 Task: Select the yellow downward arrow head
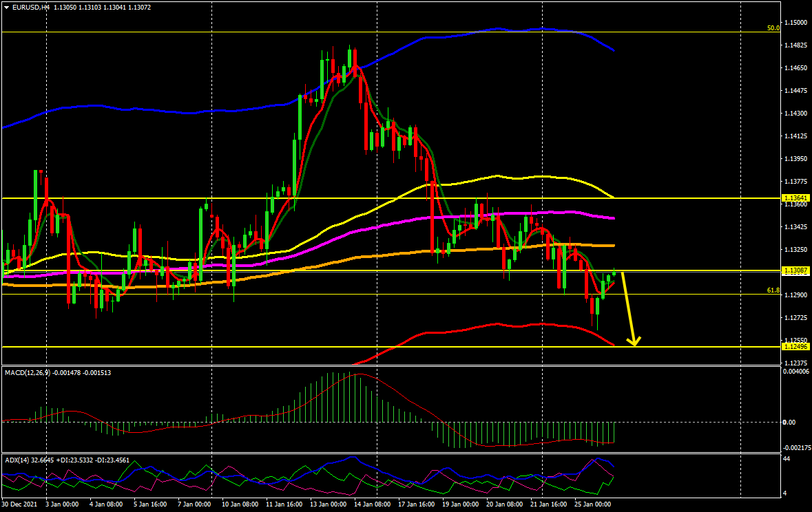(634, 340)
